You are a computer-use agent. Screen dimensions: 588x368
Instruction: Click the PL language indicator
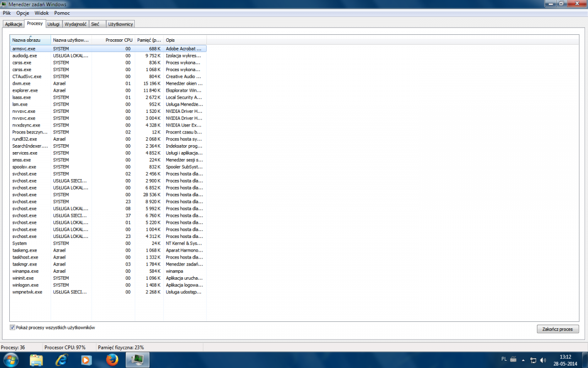504,359
